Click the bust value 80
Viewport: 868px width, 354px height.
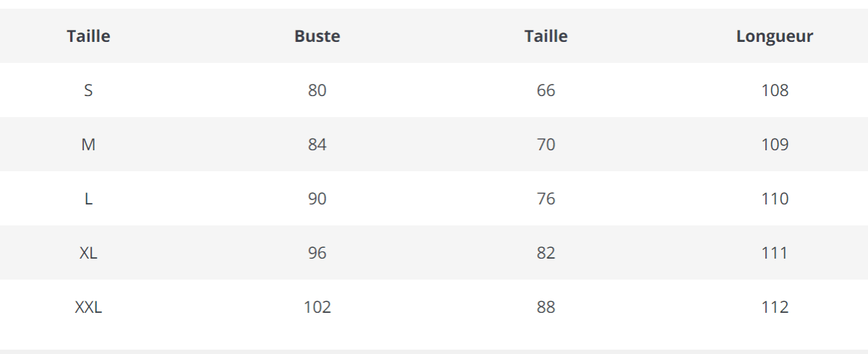point(317,90)
